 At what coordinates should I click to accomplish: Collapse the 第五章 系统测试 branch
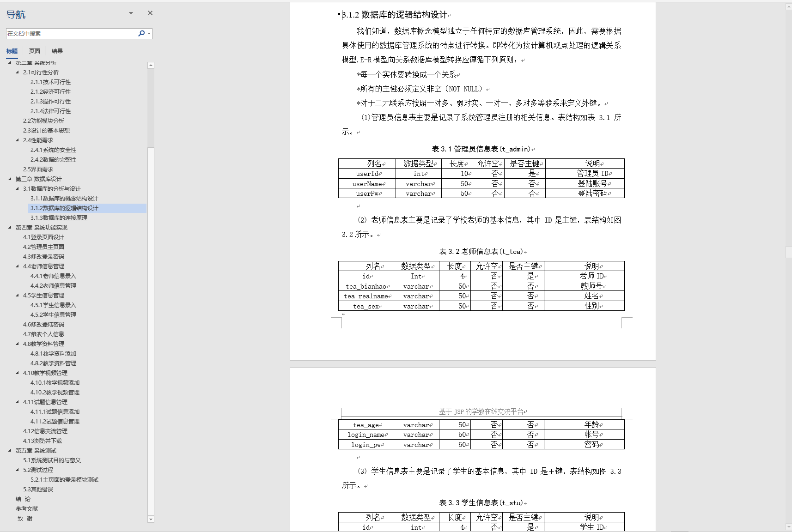pyautogui.click(x=11, y=450)
